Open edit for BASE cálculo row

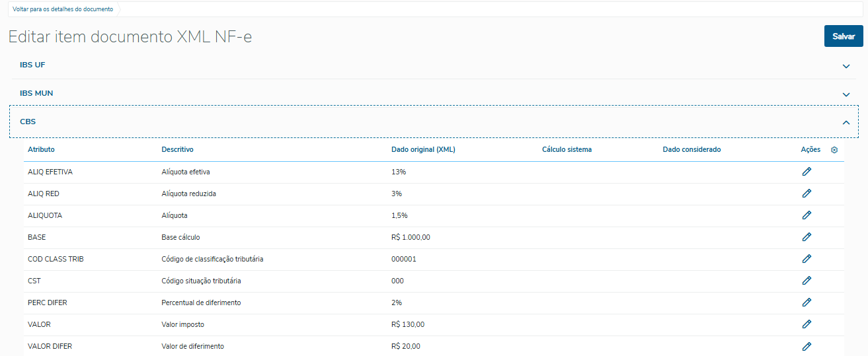pos(807,237)
